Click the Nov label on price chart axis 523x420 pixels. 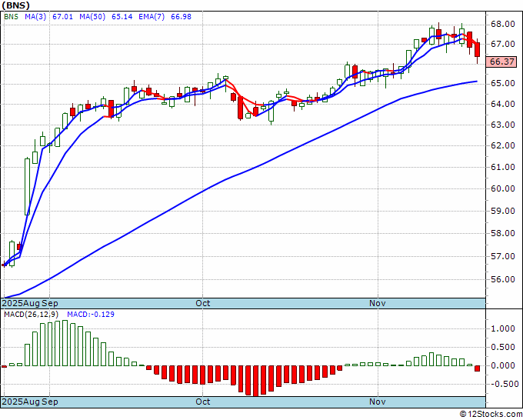378,303
